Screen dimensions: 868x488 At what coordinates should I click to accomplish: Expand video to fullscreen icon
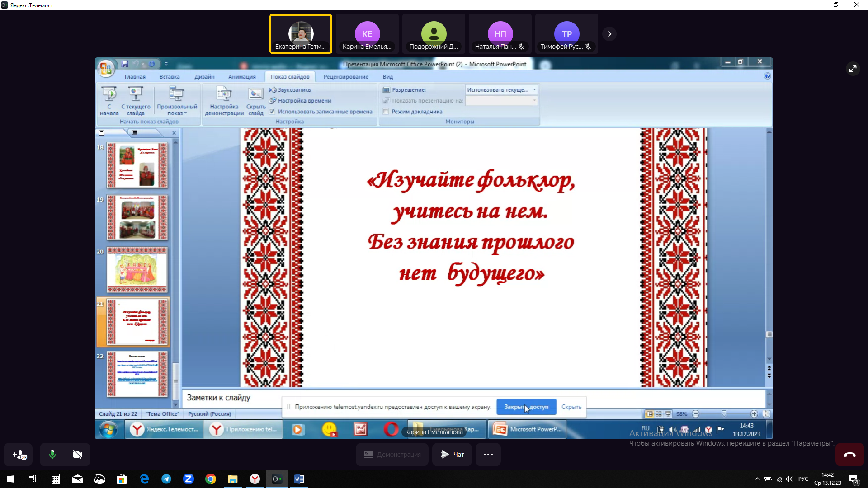(853, 68)
